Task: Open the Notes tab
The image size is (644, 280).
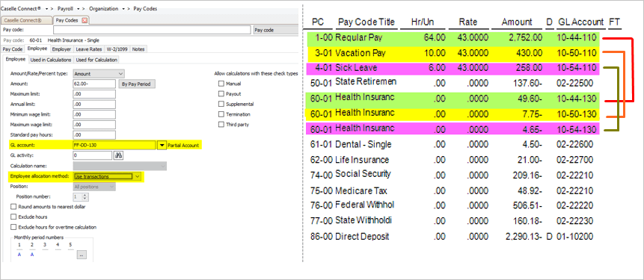Action: 138,49
